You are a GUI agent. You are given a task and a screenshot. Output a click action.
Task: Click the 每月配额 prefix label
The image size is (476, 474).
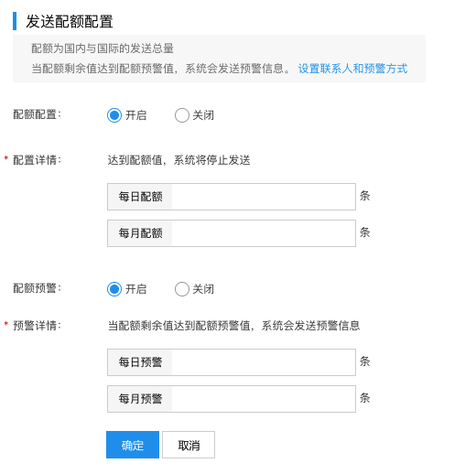tap(140, 233)
